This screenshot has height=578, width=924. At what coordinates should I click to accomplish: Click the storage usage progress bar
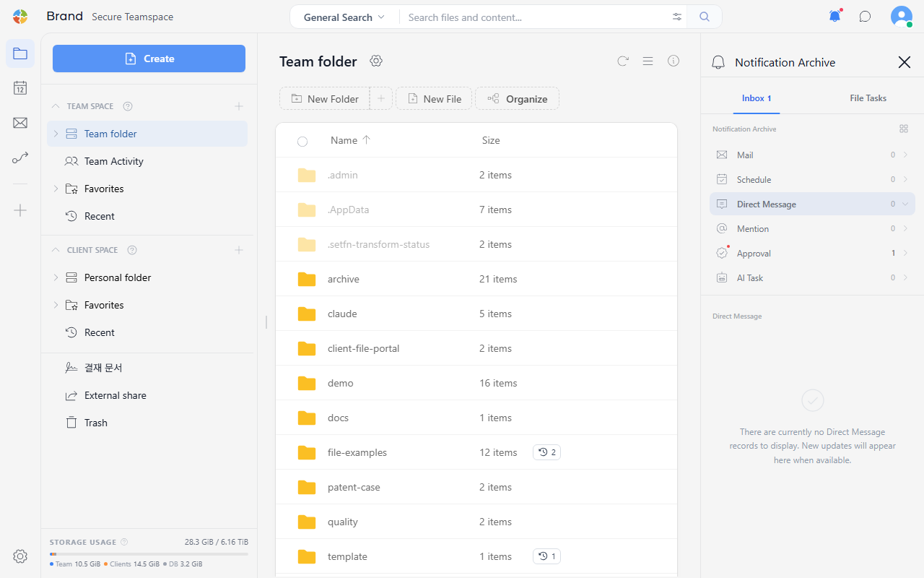tap(149, 554)
